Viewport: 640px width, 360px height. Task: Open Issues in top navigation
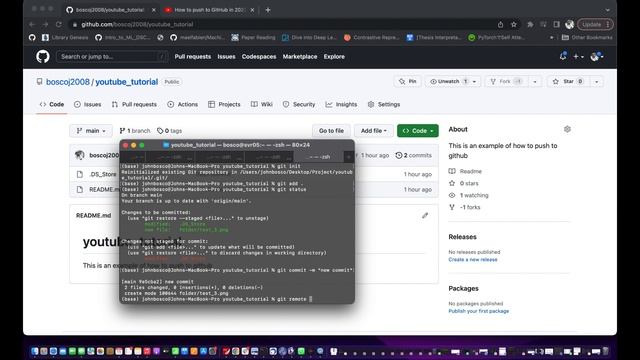226,57
